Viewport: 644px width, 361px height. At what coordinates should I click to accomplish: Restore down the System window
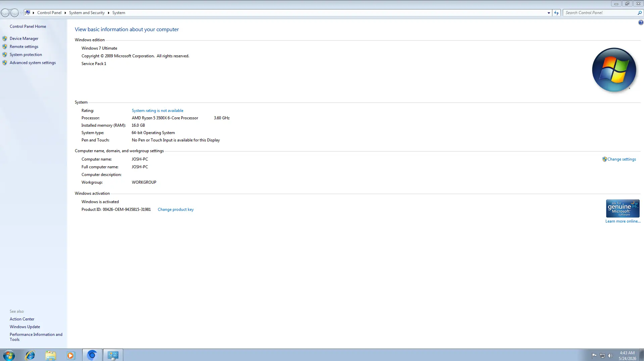(x=627, y=4)
